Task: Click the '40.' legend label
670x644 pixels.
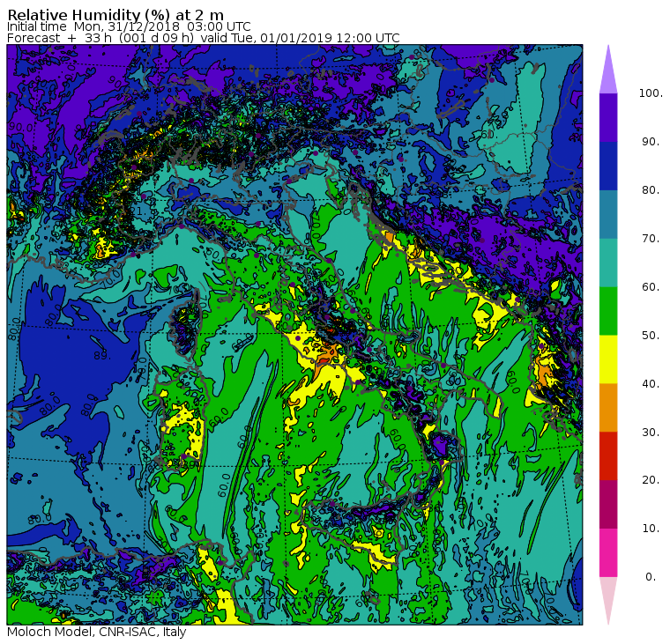Action: click(x=651, y=383)
